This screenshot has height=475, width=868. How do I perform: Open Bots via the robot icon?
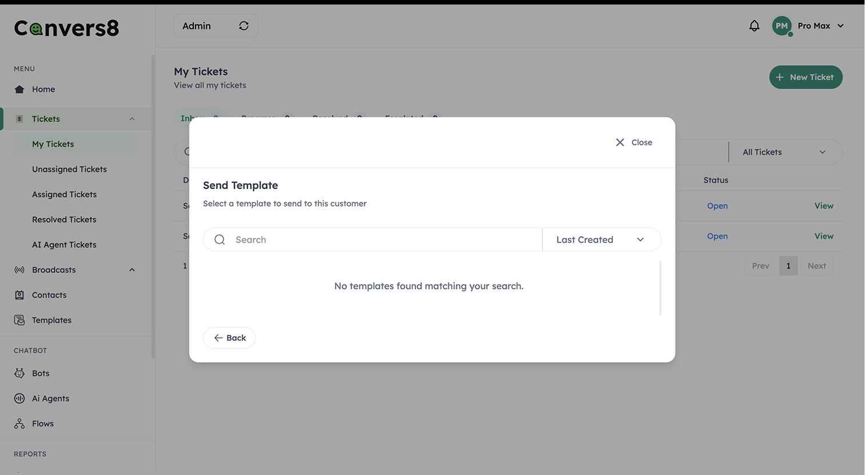[x=19, y=373]
